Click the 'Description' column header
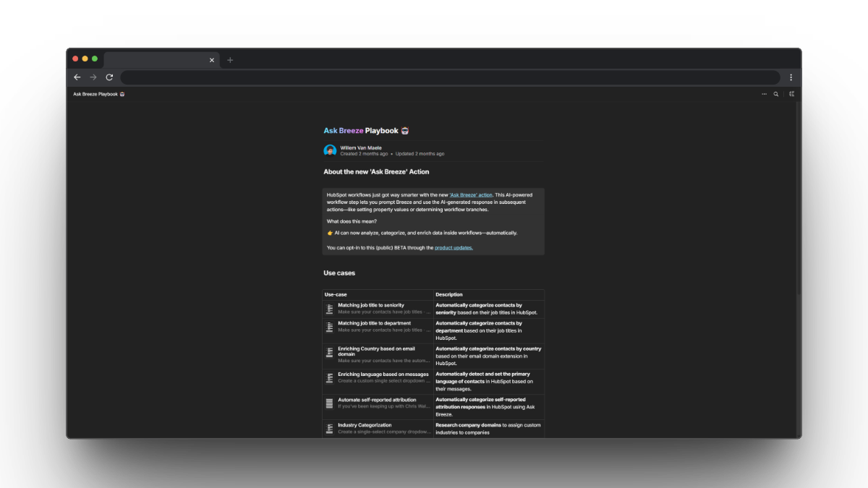 [449, 294]
